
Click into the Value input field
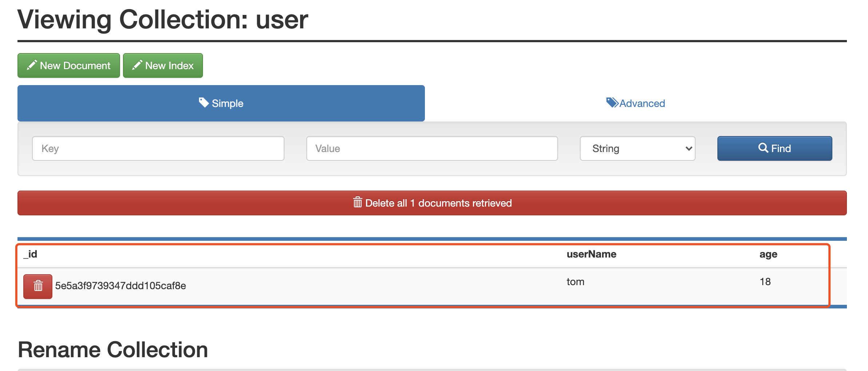tap(432, 148)
